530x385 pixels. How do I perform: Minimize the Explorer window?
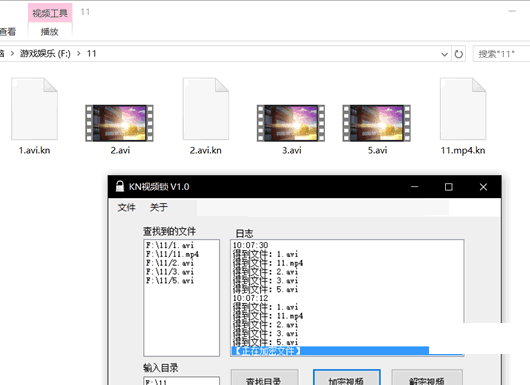click(x=512, y=11)
